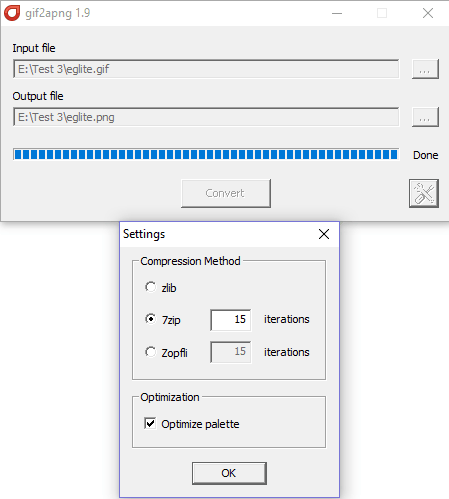Screen dimensions: 449x499
Task: Close the gif2apng main window
Action: pyautogui.click(x=428, y=13)
